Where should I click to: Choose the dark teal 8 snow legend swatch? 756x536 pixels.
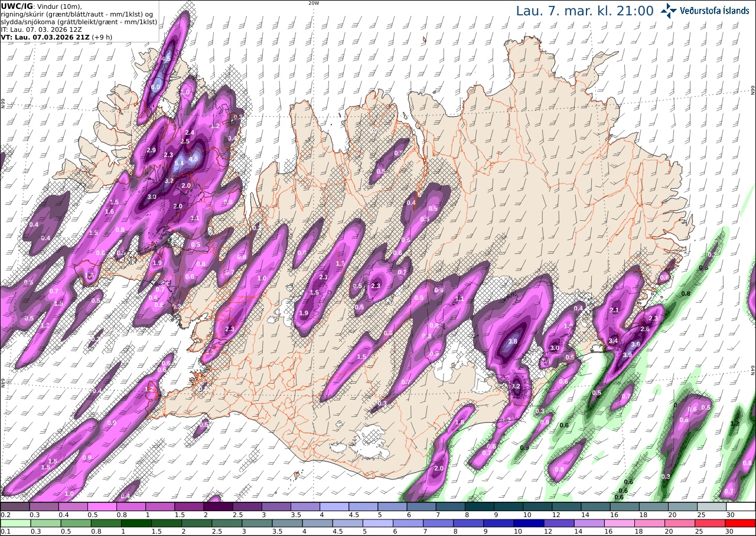(x=480, y=506)
